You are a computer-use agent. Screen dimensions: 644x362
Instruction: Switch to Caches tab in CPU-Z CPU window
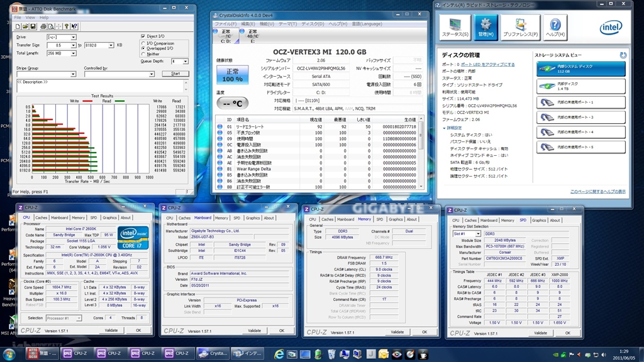(x=41, y=217)
